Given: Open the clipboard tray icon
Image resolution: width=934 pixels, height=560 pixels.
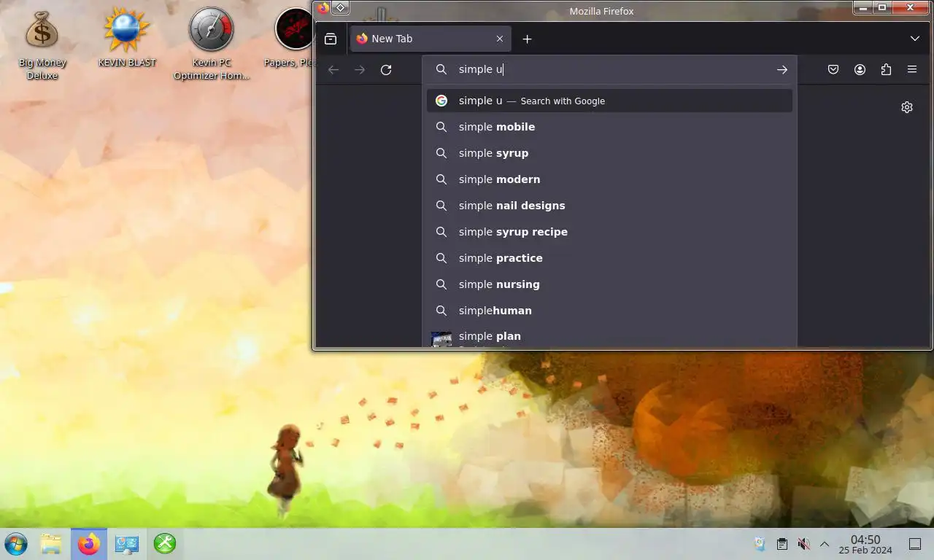Looking at the screenshot, I should 781,544.
